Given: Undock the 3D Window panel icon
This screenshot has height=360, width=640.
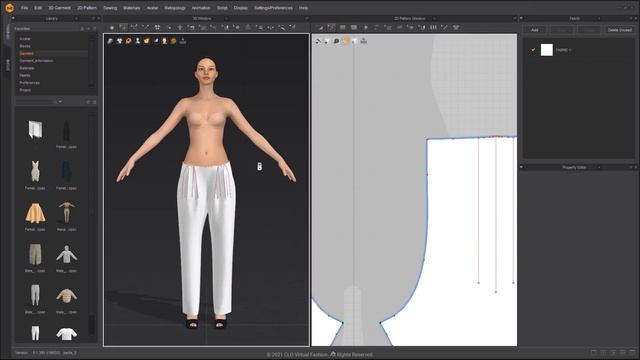Looking at the screenshot, I should [306, 18].
